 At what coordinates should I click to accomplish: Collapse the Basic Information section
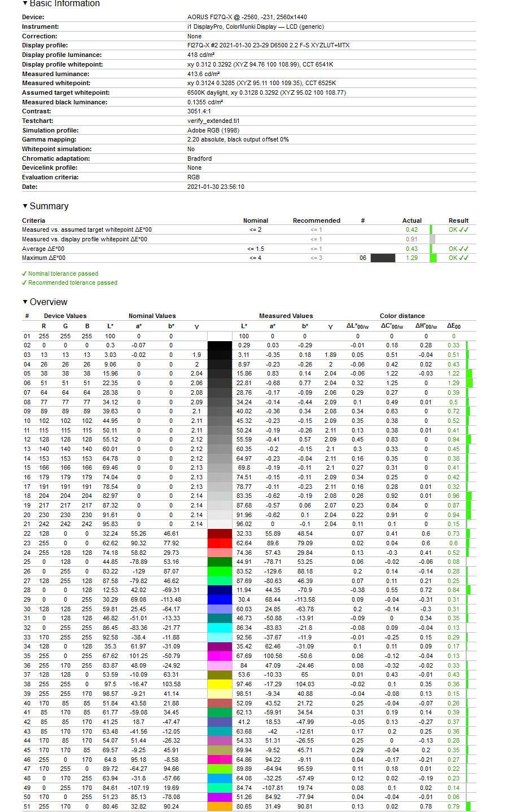point(60,3)
